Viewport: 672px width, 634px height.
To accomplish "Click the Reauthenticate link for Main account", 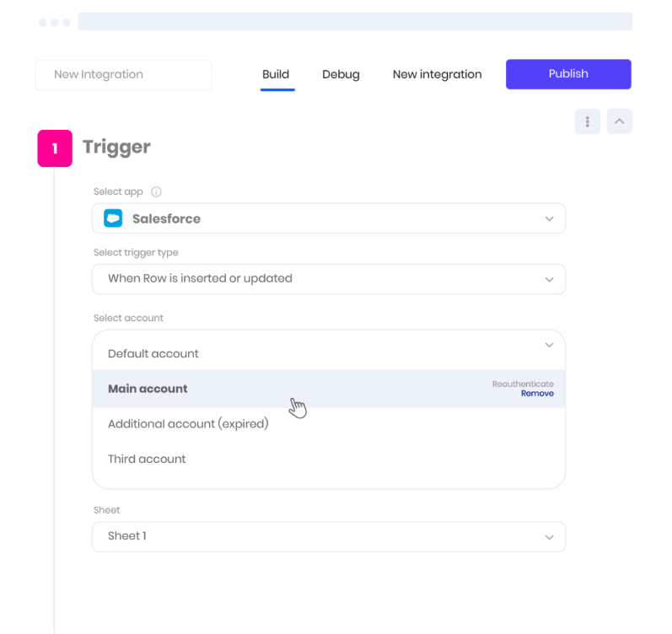I will point(523,384).
